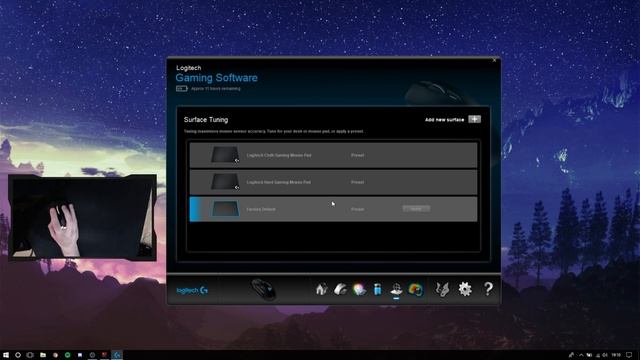Open Task View in the taskbar
640x360 pixels.
(x=30, y=355)
